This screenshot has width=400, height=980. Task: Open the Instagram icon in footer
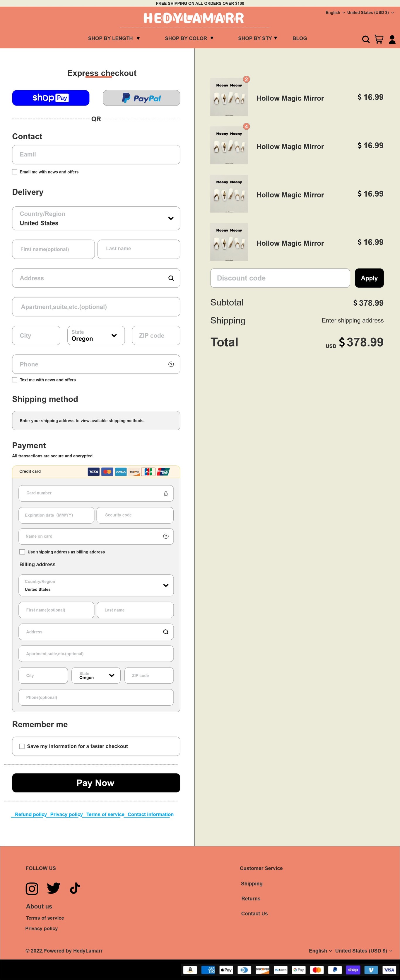[x=32, y=888]
